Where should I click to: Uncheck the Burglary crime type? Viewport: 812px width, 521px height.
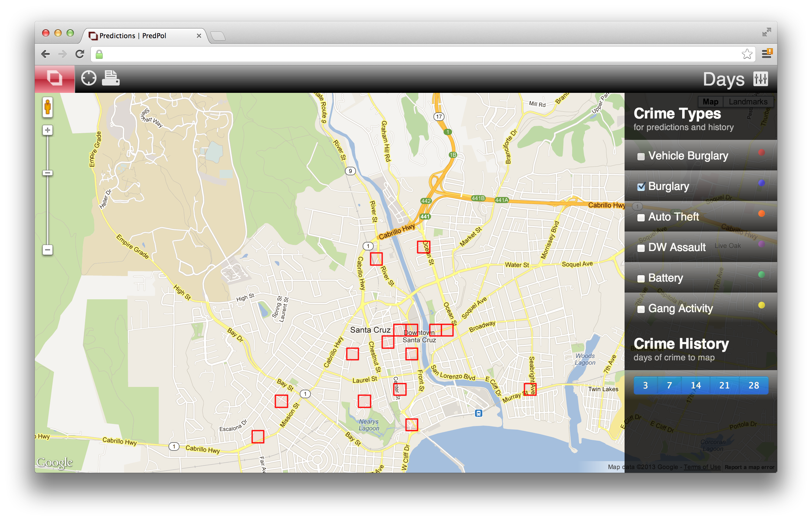click(x=640, y=187)
